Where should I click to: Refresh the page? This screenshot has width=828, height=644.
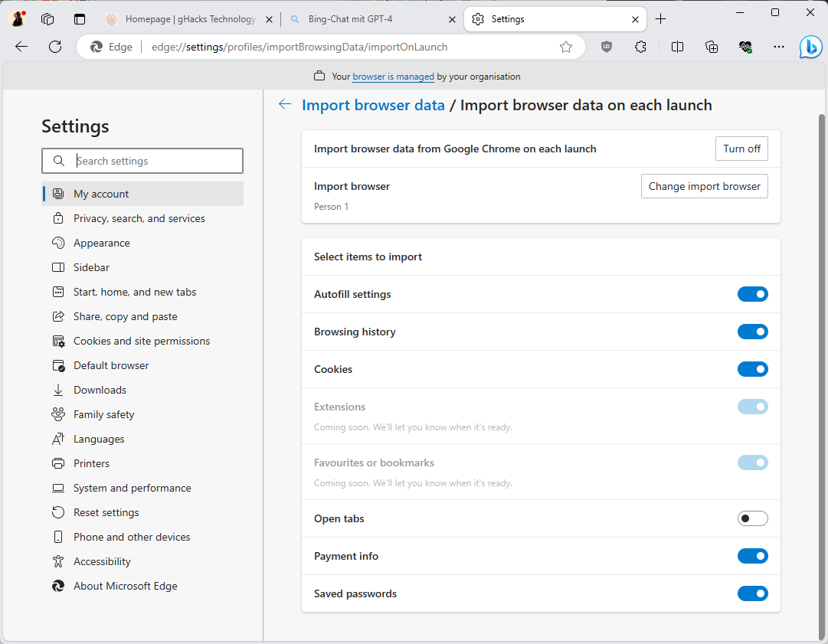[x=55, y=47]
